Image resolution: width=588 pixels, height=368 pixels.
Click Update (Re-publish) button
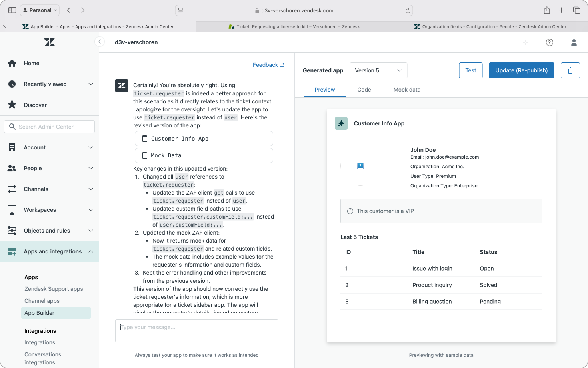click(522, 70)
